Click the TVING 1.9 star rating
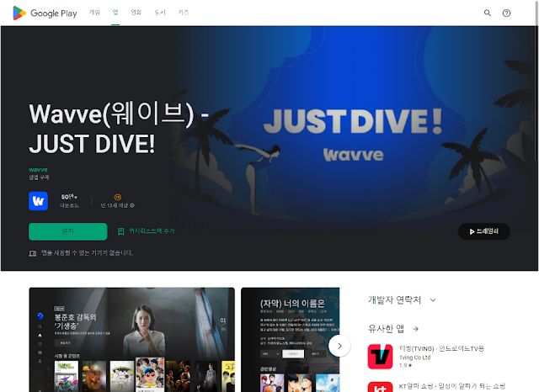Screen dimensions: 539x392 point(405,365)
